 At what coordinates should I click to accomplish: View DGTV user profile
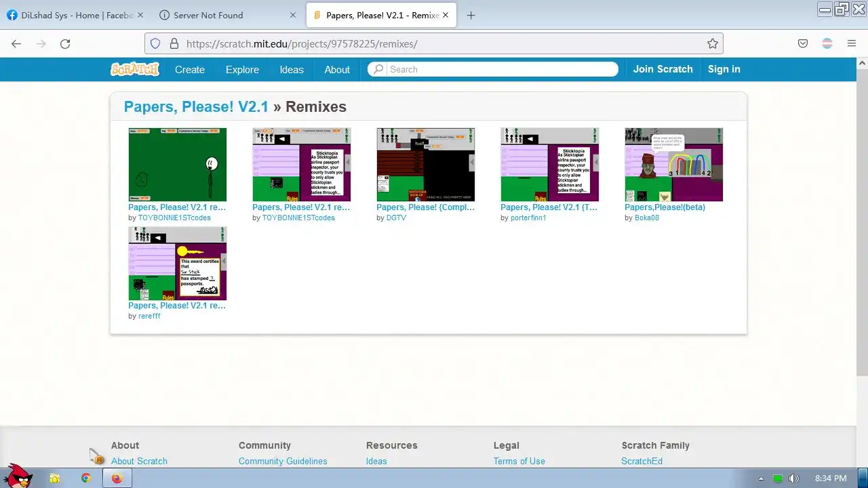[396, 218]
